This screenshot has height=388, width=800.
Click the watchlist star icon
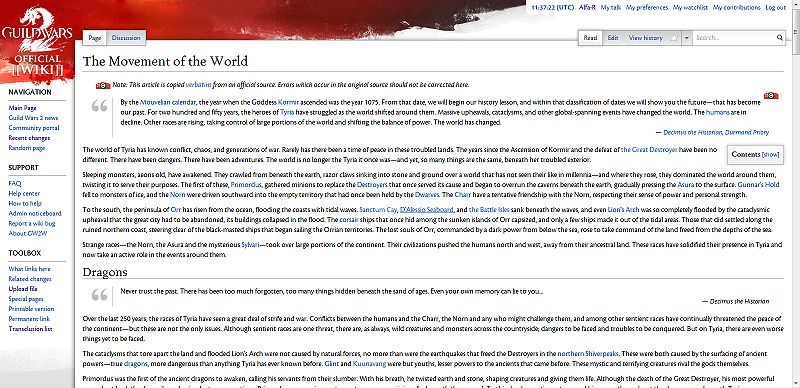click(x=674, y=38)
